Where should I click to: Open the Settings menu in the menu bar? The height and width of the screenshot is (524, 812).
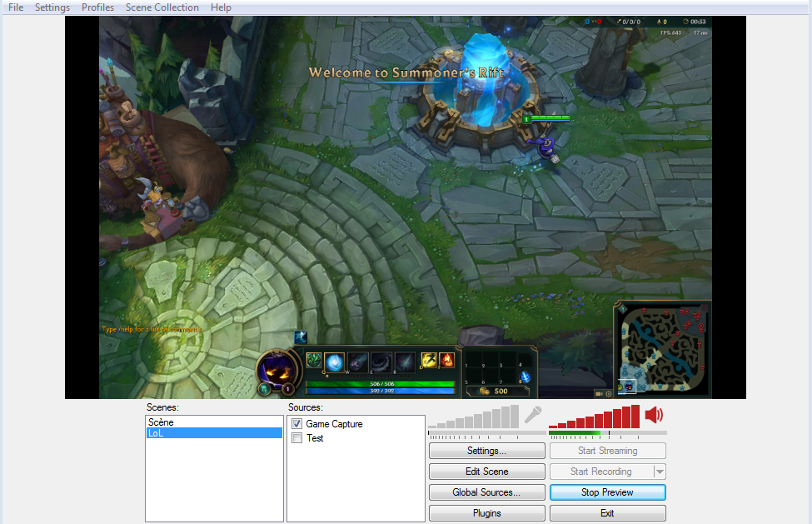click(52, 7)
